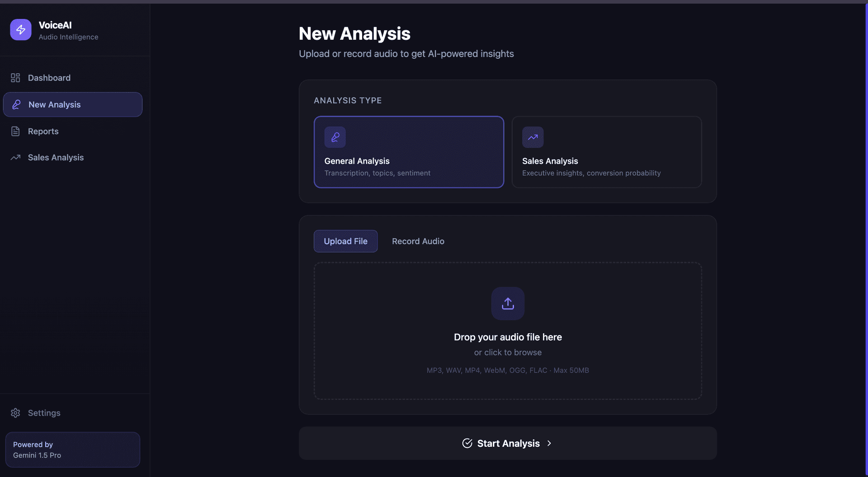Click the purple page scrollbar on right edge
This screenshot has height=477, width=868.
(866, 240)
